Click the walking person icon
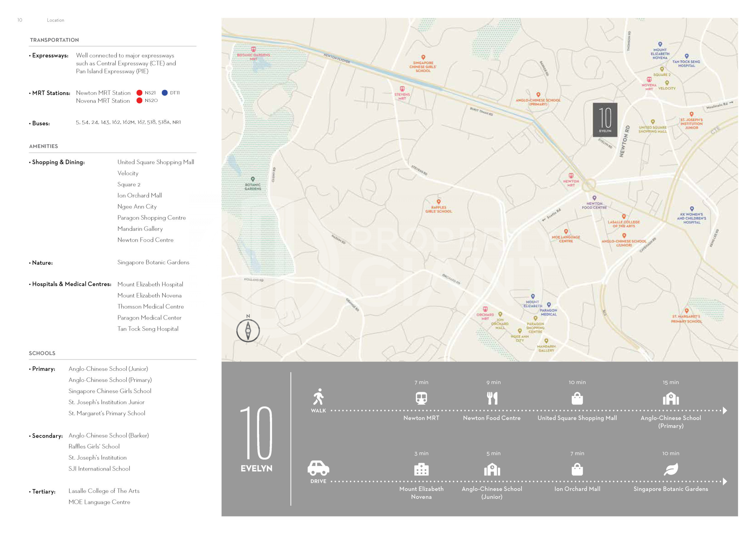756x534 pixels. [318, 397]
